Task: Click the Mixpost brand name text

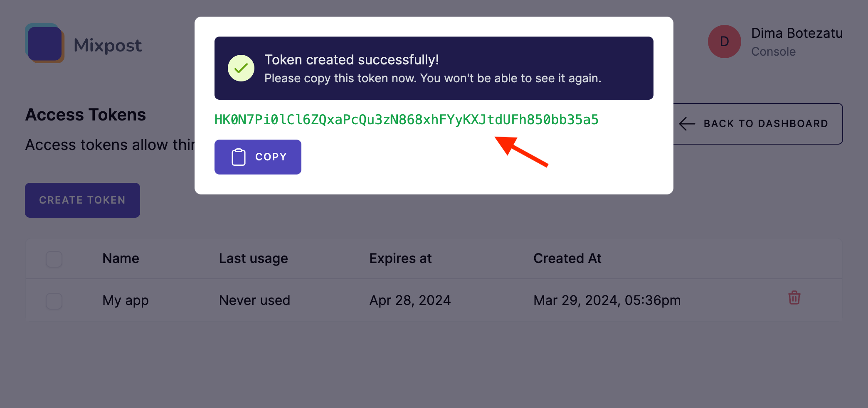Action: (108, 45)
